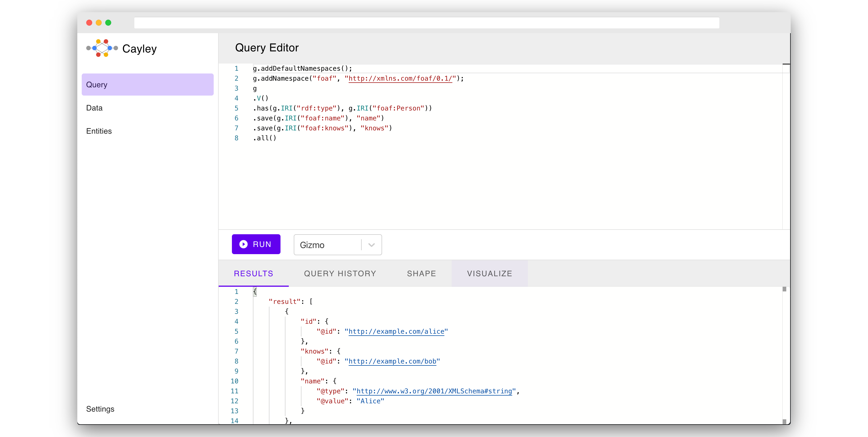Click the .save foaf:knows line
Image resolution: width=868 pixels, height=437 pixels.
pos(322,128)
